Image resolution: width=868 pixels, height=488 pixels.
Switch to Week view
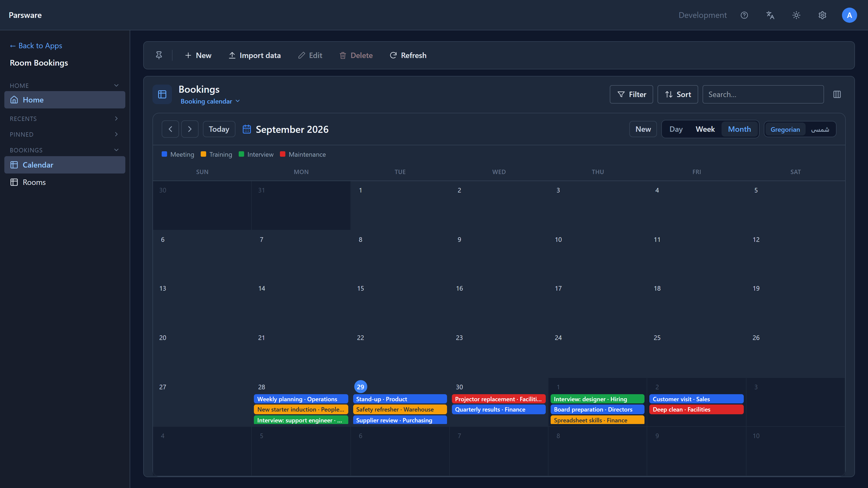705,129
